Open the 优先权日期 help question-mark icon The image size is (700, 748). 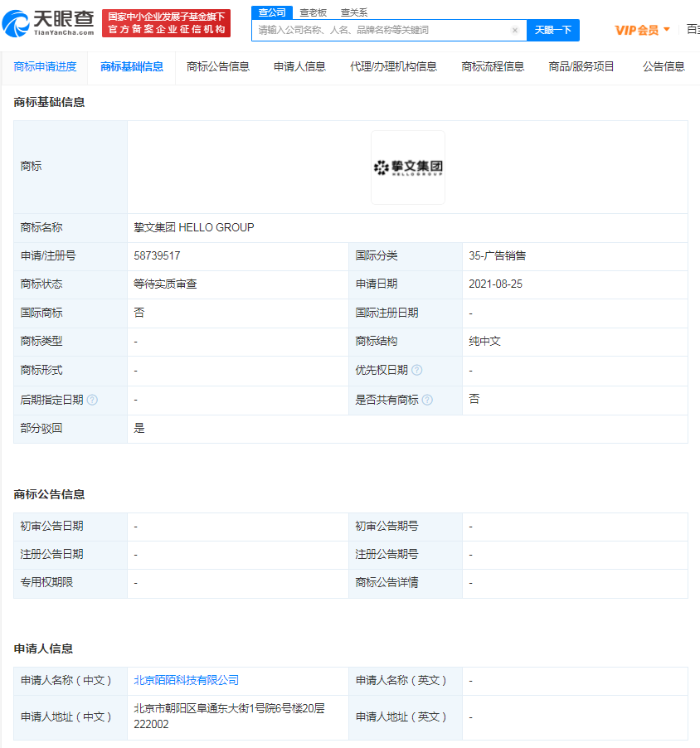click(x=417, y=370)
